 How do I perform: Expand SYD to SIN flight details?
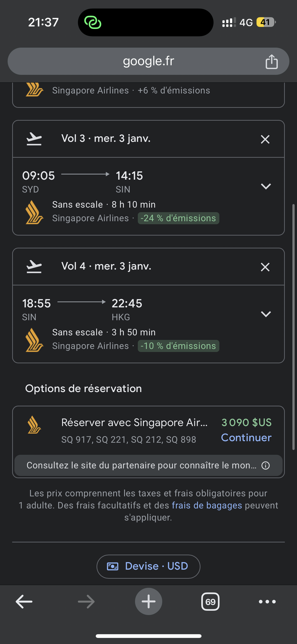266,186
